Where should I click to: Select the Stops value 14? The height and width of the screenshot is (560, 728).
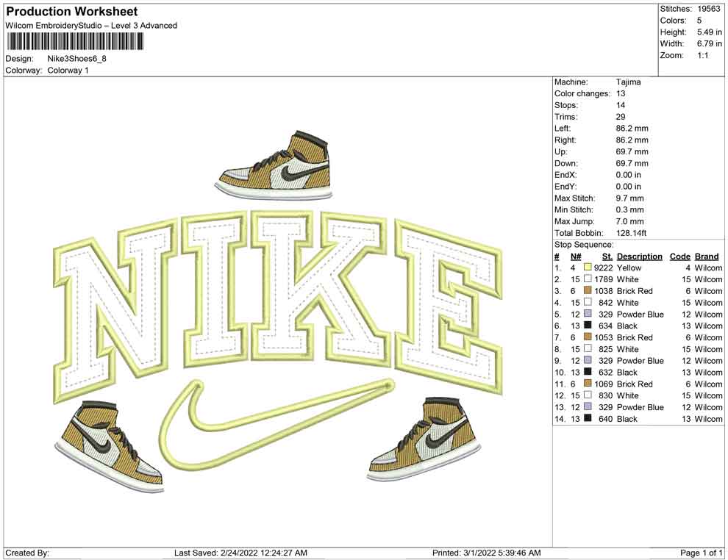(621, 105)
